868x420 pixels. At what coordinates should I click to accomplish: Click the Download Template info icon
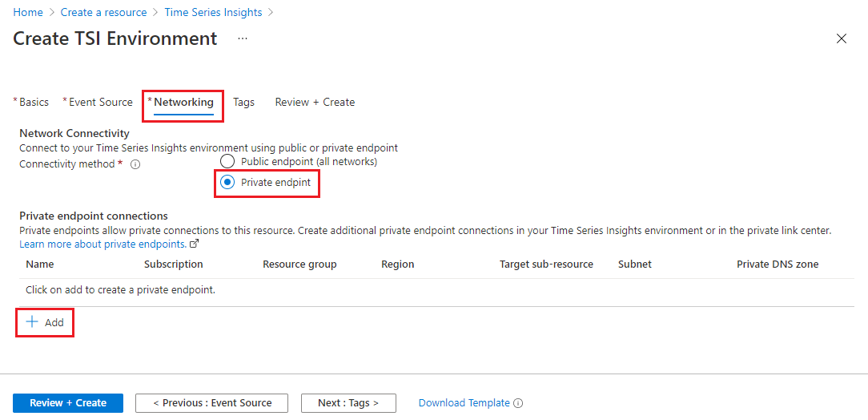coord(518,403)
